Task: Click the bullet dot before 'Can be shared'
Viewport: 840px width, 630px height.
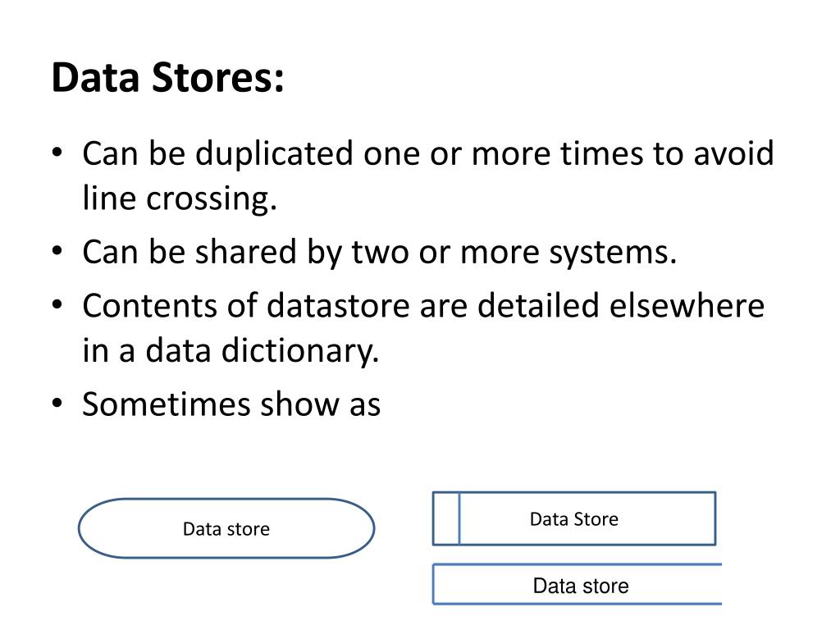Action: 57,251
